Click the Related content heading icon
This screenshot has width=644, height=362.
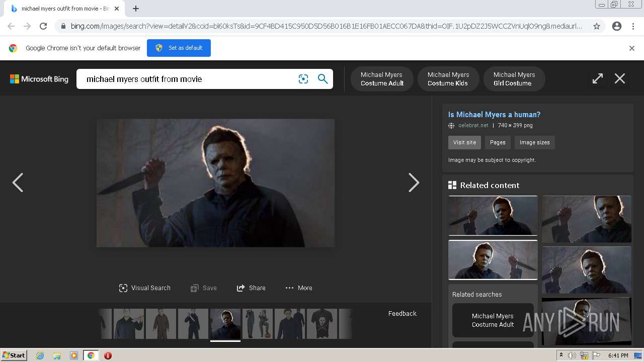(452, 185)
